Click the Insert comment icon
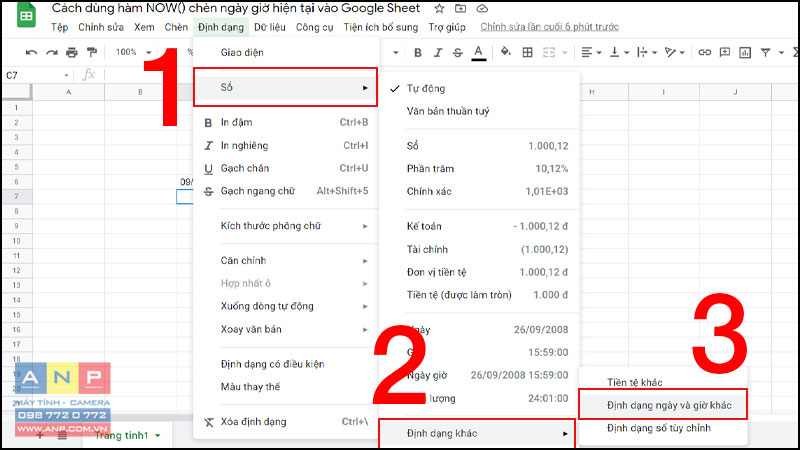This screenshot has width=800, height=450. point(724,52)
